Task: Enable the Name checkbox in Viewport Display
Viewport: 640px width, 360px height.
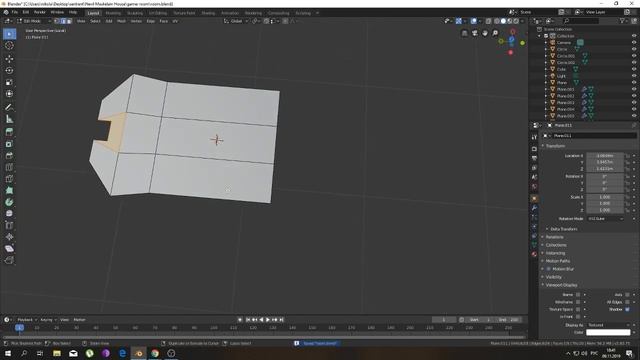Action: tap(578, 294)
